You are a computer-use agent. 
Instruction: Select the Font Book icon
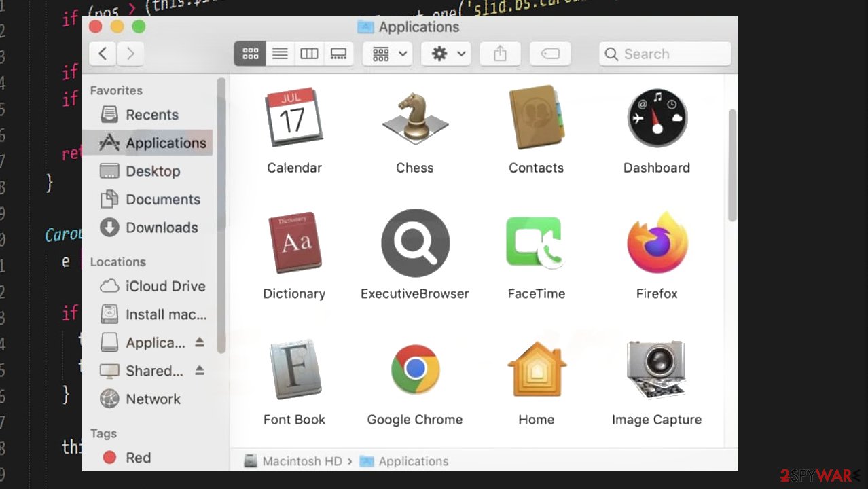tap(294, 369)
